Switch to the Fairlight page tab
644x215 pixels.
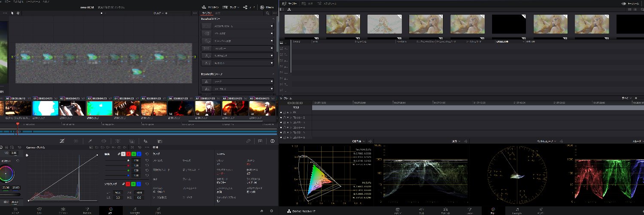pyautogui.click(x=134, y=211)
